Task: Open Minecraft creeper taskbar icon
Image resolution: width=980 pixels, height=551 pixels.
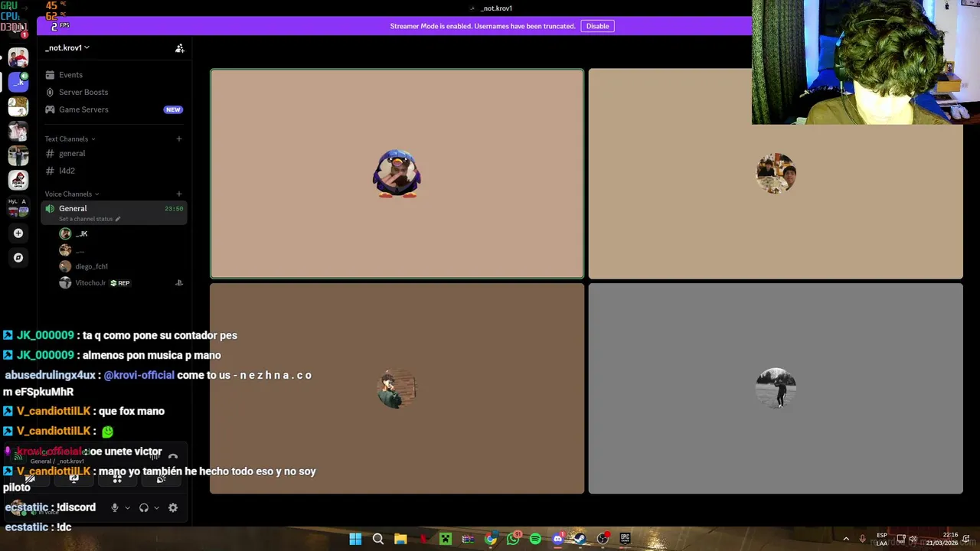Action: click(445, 539)
